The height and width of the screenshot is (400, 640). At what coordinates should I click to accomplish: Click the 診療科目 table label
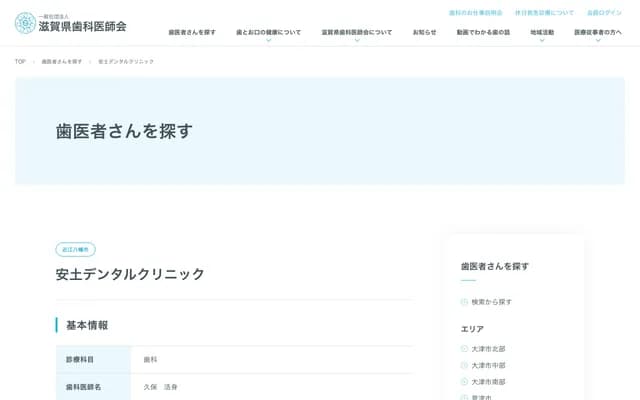tap(80, 360)
